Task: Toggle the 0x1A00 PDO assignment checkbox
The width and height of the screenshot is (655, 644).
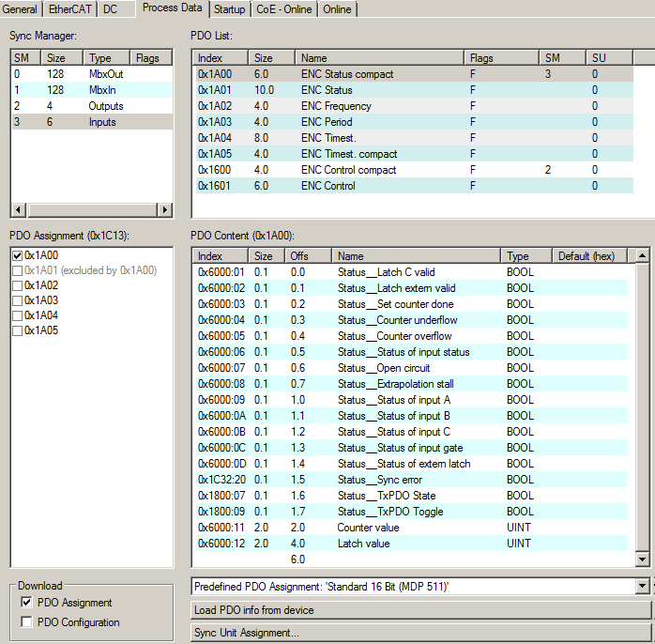Action: point(17,255)
